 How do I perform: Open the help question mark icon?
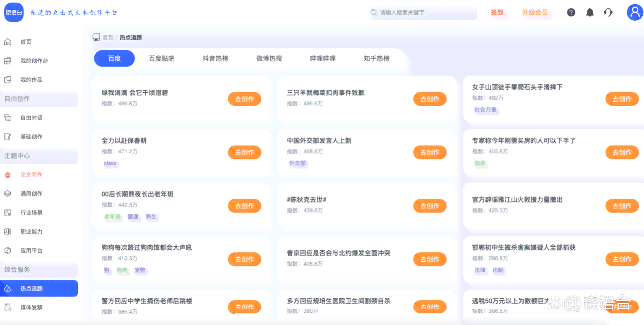click(571, 12)
